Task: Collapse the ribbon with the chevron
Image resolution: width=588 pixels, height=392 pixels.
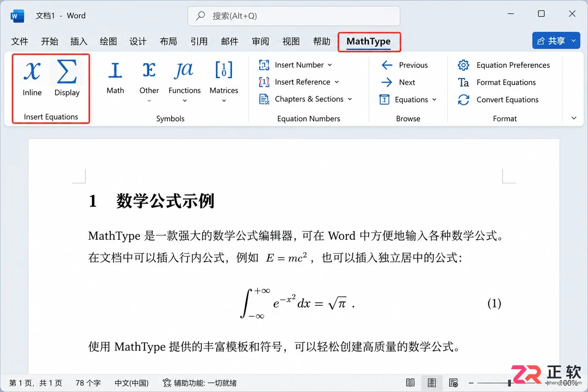Action: tap(574, 118)
